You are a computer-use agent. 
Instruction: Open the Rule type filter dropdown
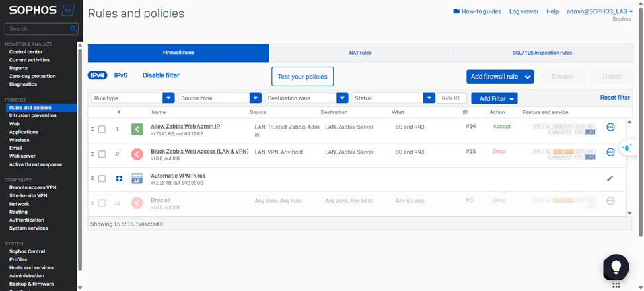(x=168, y=98)
